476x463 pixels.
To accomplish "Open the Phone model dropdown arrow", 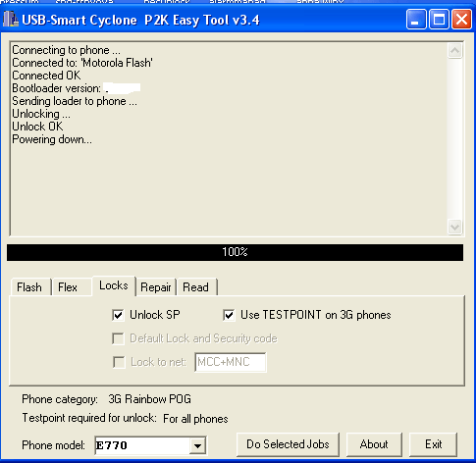I will [197, 445].
